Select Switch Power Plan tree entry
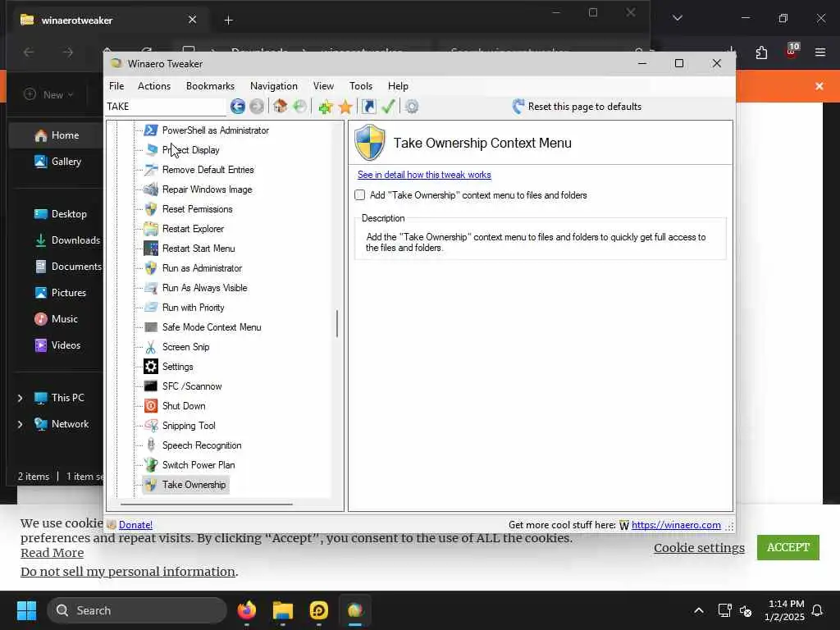840x630 pixels. [199, 465]
